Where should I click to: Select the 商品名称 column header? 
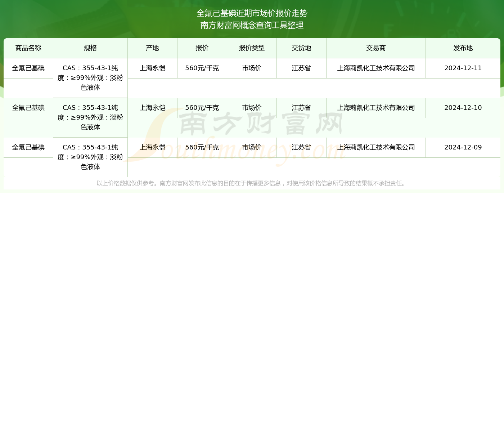click(28, 48)
